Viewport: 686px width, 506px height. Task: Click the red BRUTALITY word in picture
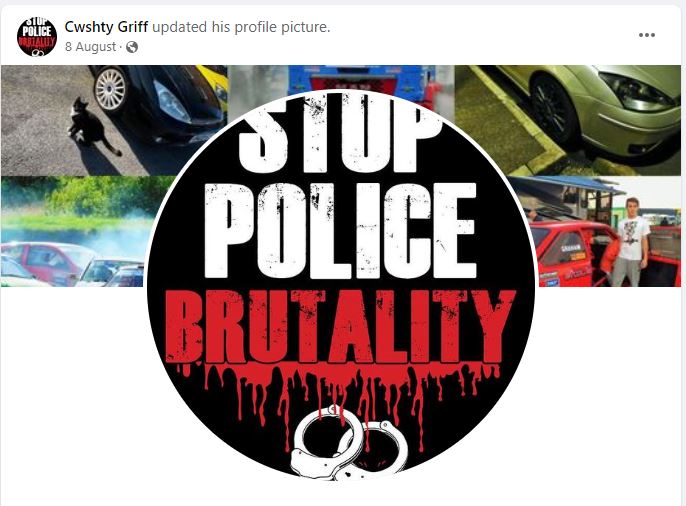tap(340, 326)
